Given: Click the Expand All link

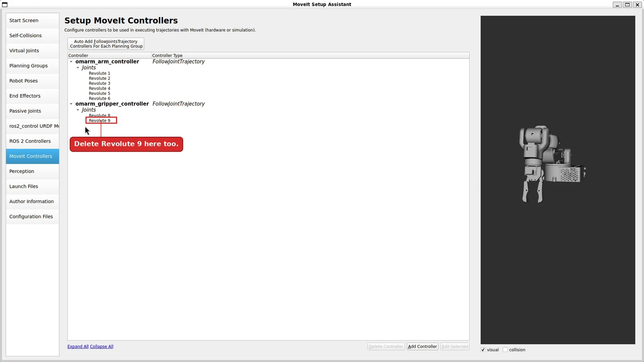Looking at the screenshot, I should (78, 346).
